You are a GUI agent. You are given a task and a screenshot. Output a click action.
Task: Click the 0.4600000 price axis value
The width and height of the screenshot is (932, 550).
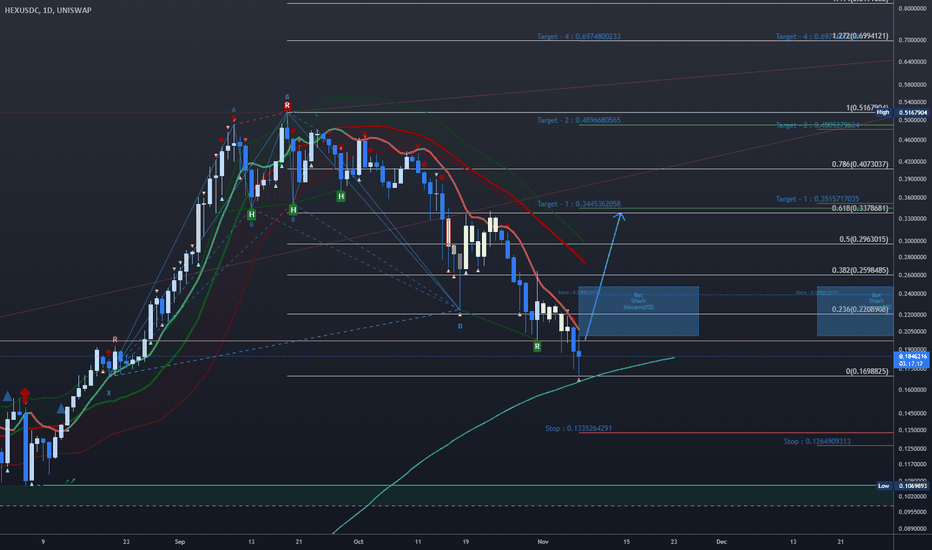point(912,140)
